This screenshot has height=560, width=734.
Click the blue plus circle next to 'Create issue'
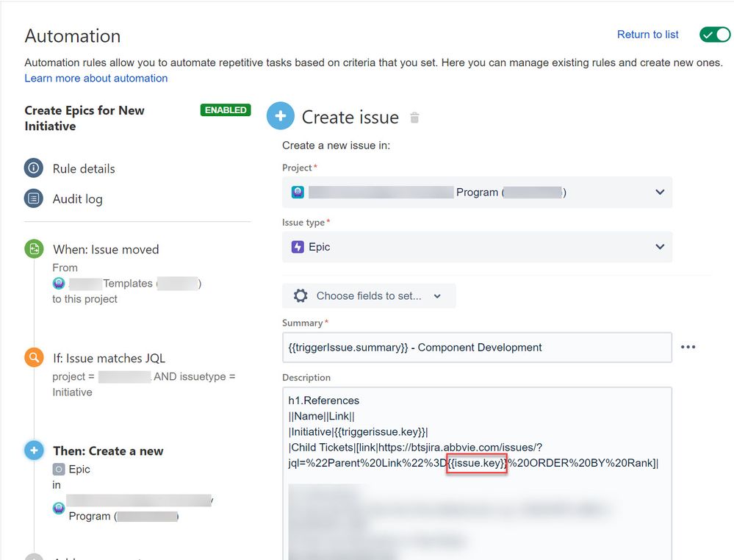click(x=281, y=115)
